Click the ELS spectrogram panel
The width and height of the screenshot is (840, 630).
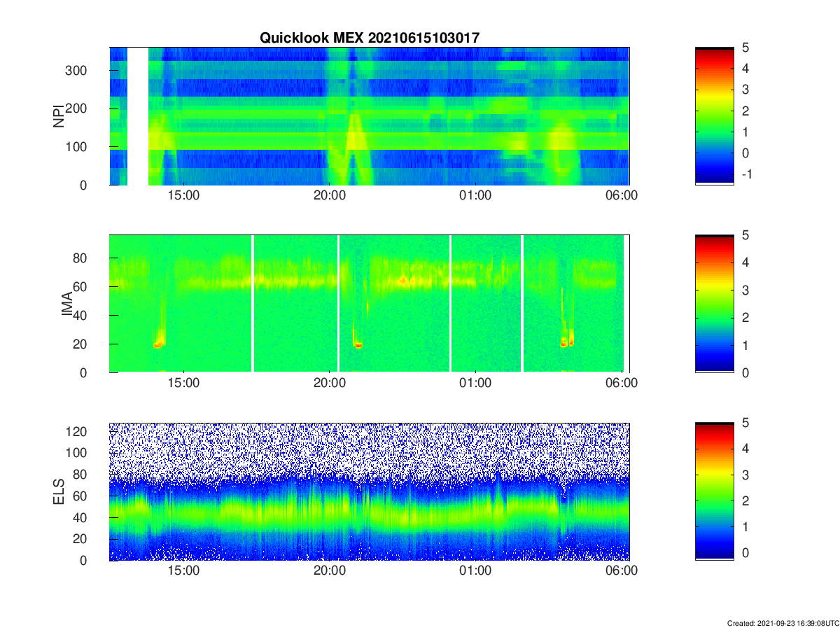coord(369,491)
